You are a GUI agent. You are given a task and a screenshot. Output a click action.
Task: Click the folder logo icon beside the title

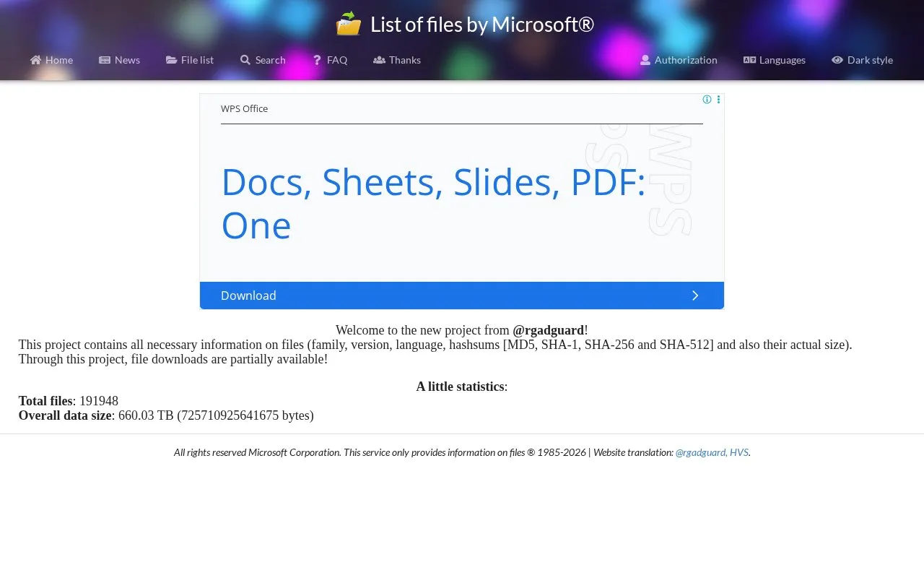pyautogui.click(x=349, y=24)
